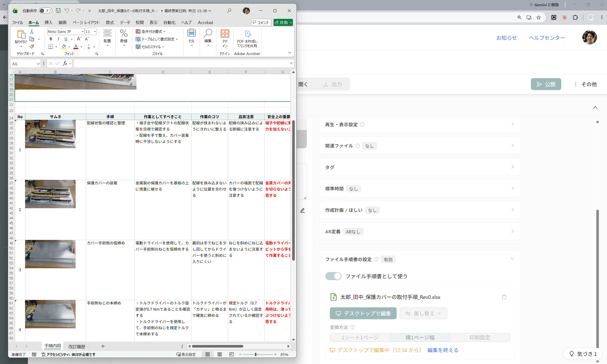
Task: Select the '印刷設定' conversion option
Action: click(480, 338)
